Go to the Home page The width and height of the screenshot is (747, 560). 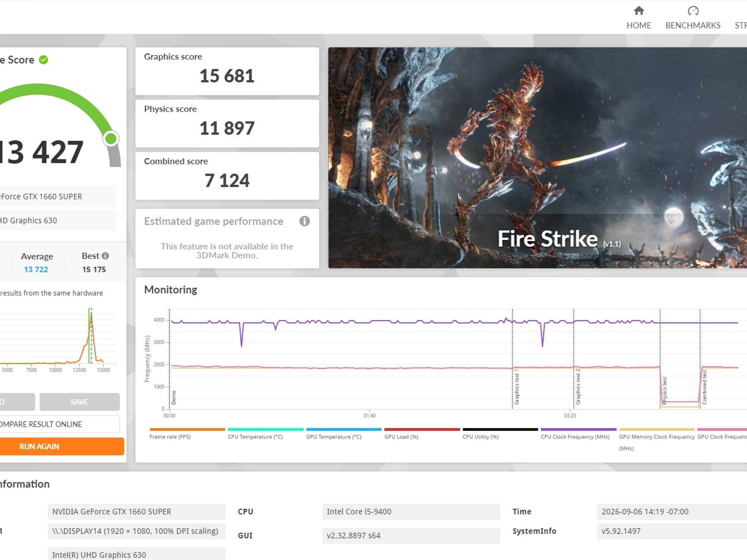638,17
